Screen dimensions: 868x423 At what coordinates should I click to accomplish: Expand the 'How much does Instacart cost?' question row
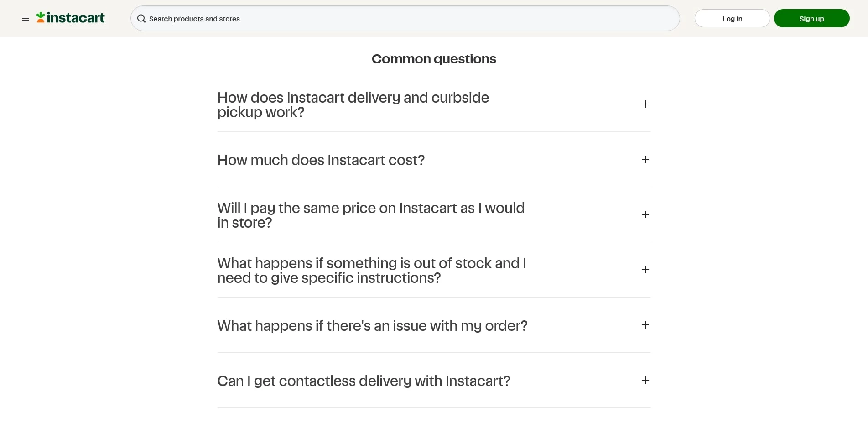pyautogui.click(x=321, y=160)
